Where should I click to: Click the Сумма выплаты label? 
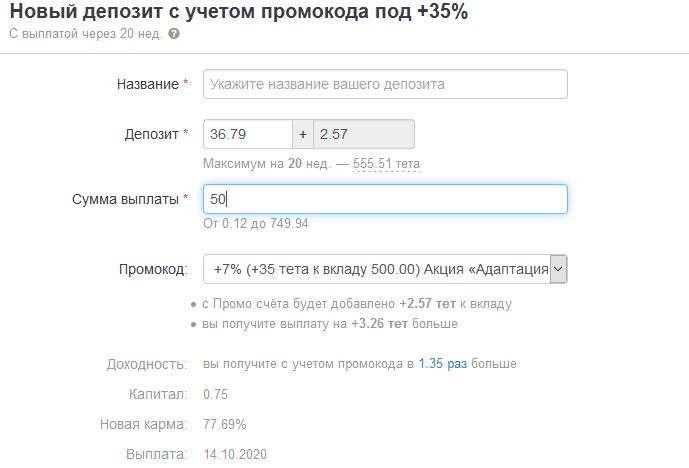126,199
